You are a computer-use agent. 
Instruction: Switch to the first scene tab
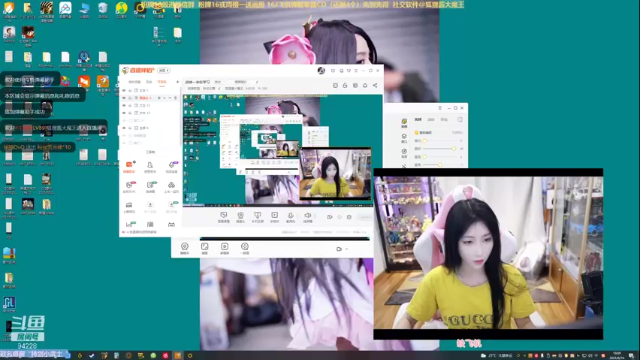click(x=134, y=82)
